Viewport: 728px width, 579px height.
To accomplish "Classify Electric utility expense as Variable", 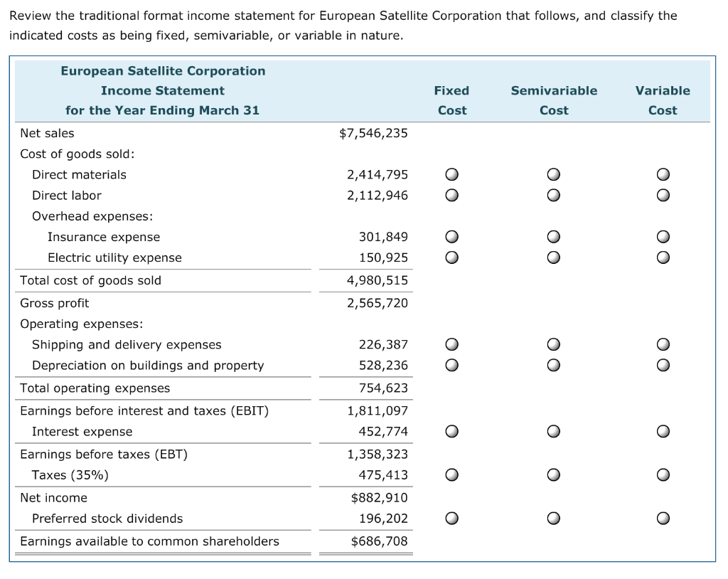I will coord(663,257).
